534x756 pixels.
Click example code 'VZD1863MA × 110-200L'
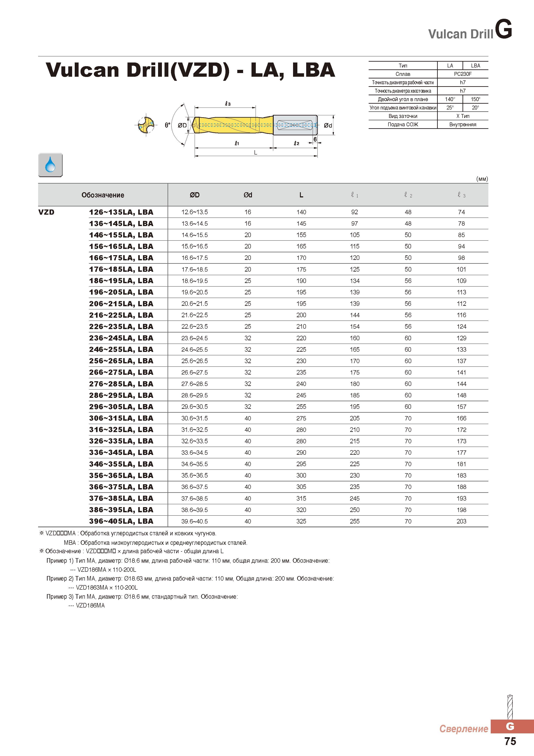pos(107,587)
